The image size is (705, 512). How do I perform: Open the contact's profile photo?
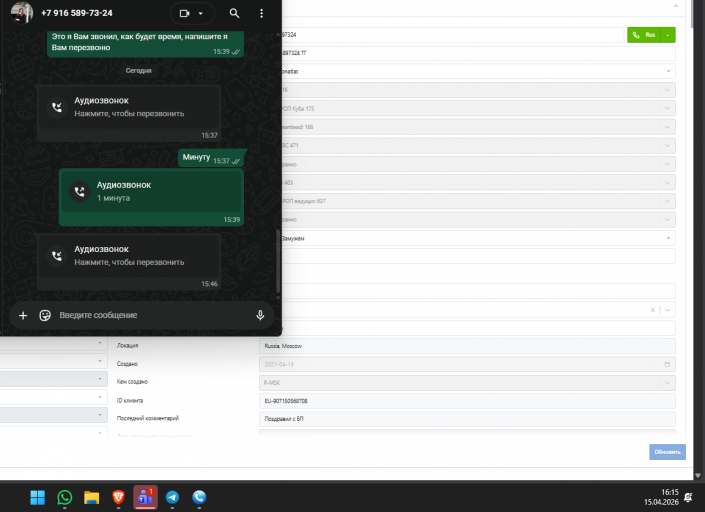click(x=22, y=13)
